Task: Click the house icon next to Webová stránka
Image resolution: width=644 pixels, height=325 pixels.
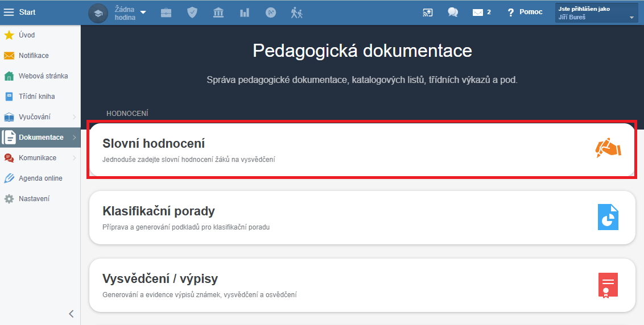Action: click(x=9, y=76)
